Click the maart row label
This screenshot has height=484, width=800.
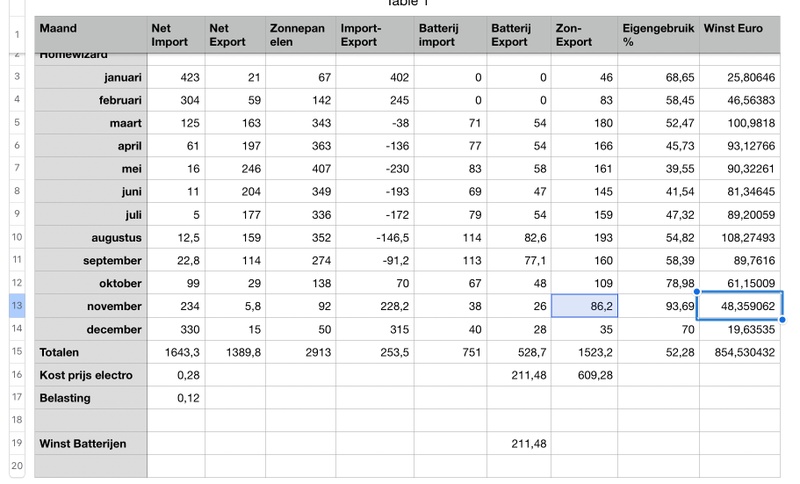[91, 123]
